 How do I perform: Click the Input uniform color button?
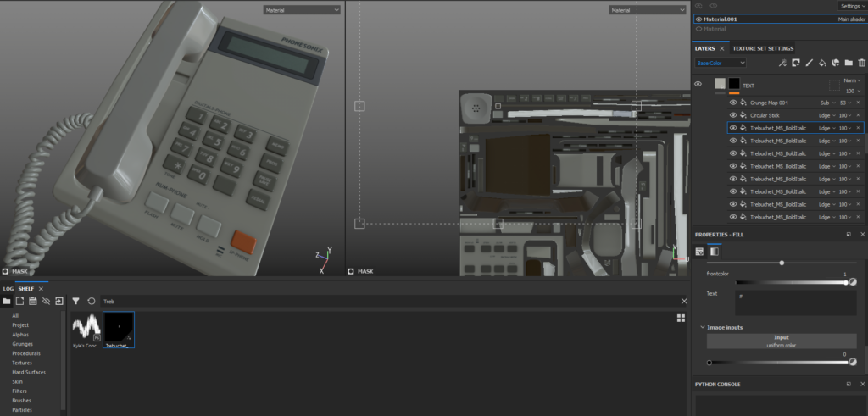[781, 341]
